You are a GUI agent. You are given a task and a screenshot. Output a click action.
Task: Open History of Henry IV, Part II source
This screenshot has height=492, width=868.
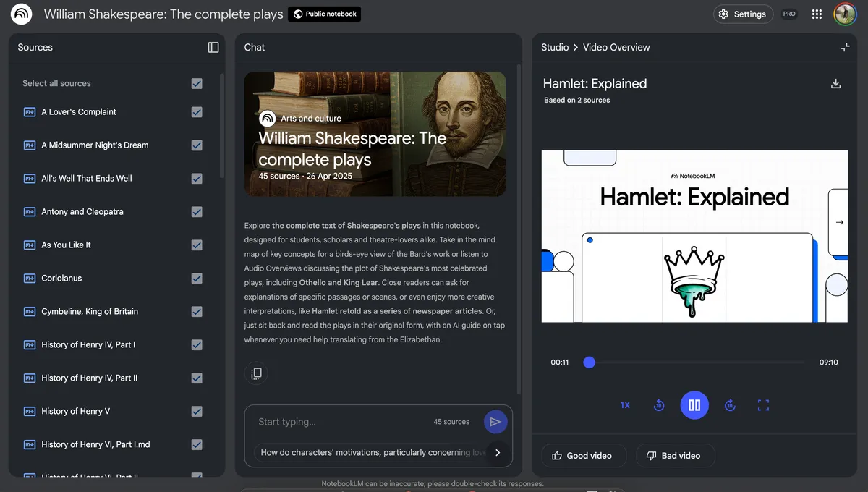[89, 378]
